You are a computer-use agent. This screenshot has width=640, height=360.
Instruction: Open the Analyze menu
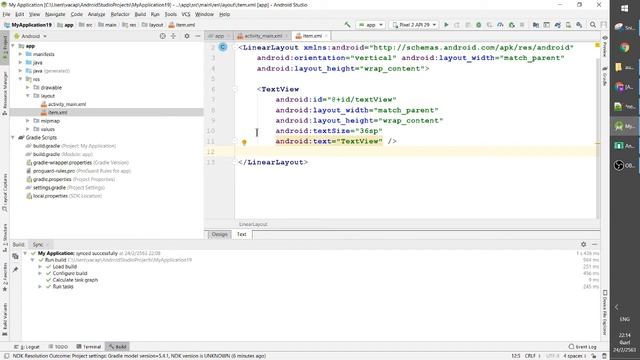[x=96, y=14]
